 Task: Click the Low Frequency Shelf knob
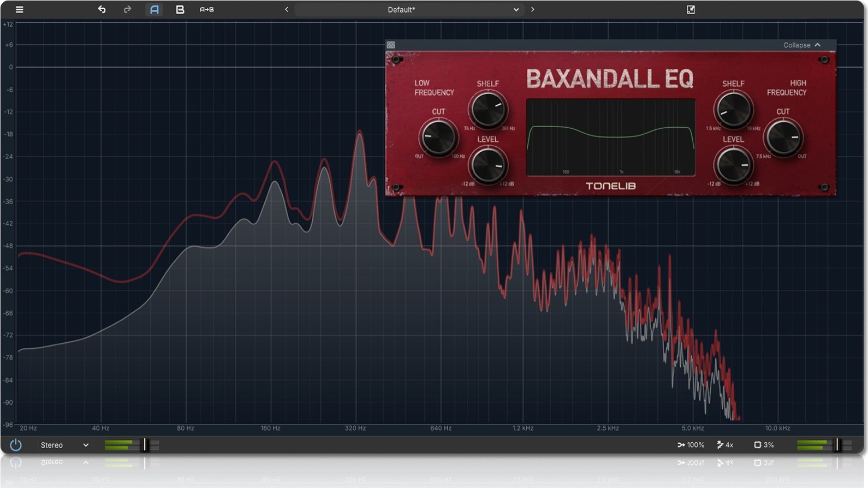(x=487, y=109)
